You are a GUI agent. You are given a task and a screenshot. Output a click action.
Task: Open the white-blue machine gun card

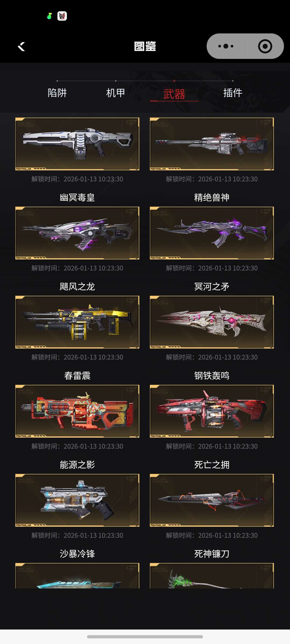(77, 144)
